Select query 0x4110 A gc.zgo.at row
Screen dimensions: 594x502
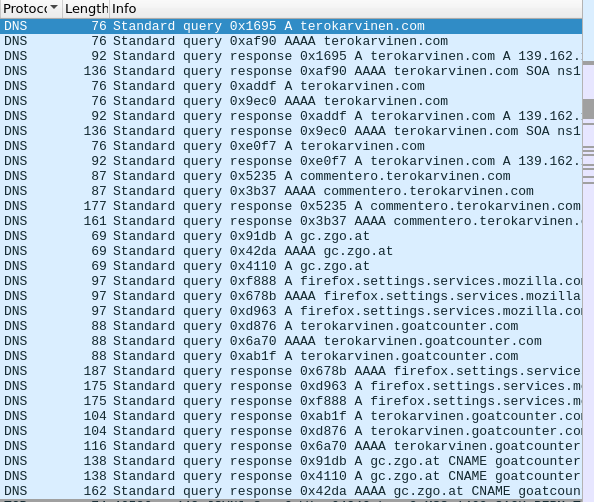point(291,266)
